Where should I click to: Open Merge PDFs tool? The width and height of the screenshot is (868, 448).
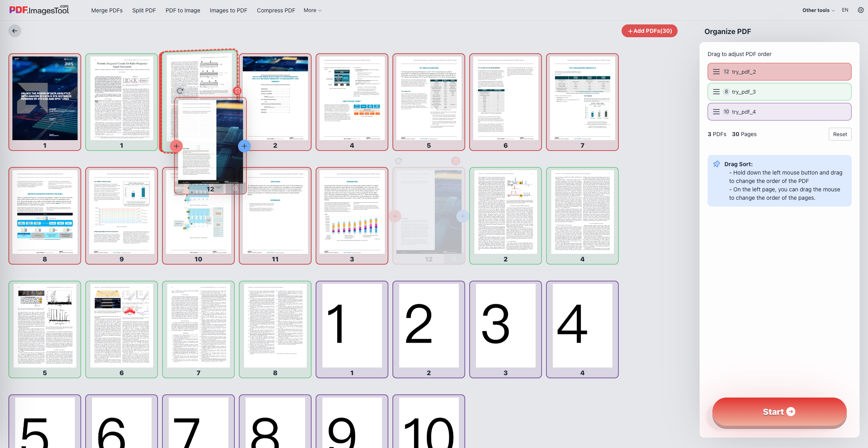pyautogui.click(x=107, y=10)
